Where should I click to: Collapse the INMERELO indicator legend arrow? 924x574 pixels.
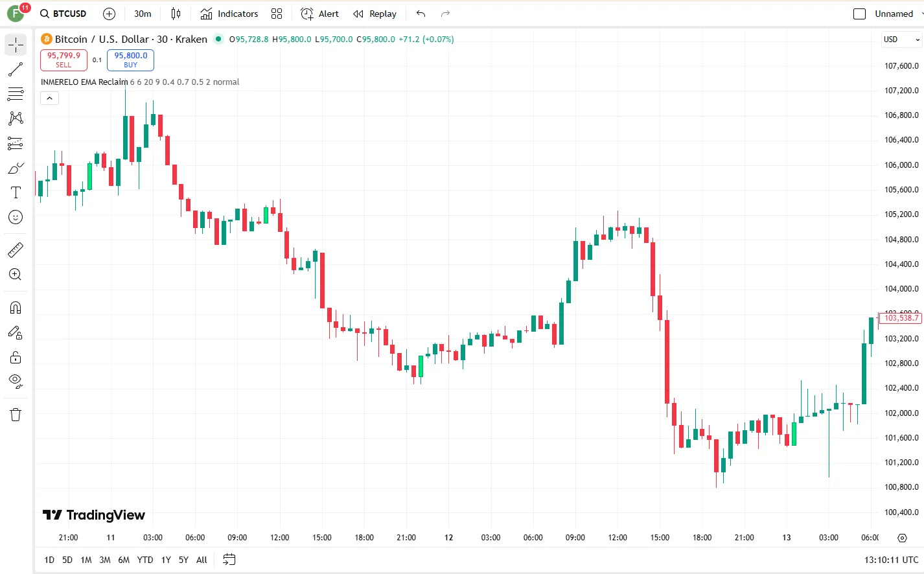pyautogui.click(x=49, y=98)
